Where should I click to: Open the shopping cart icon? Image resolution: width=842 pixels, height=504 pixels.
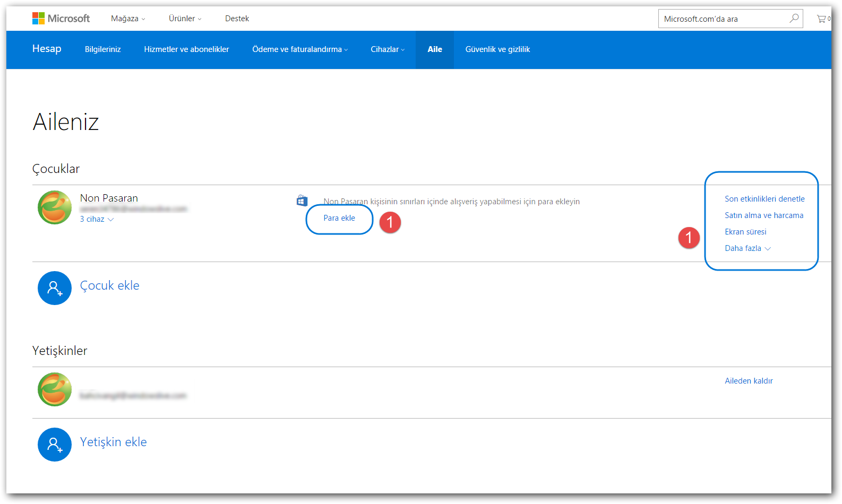coord(822,19)
